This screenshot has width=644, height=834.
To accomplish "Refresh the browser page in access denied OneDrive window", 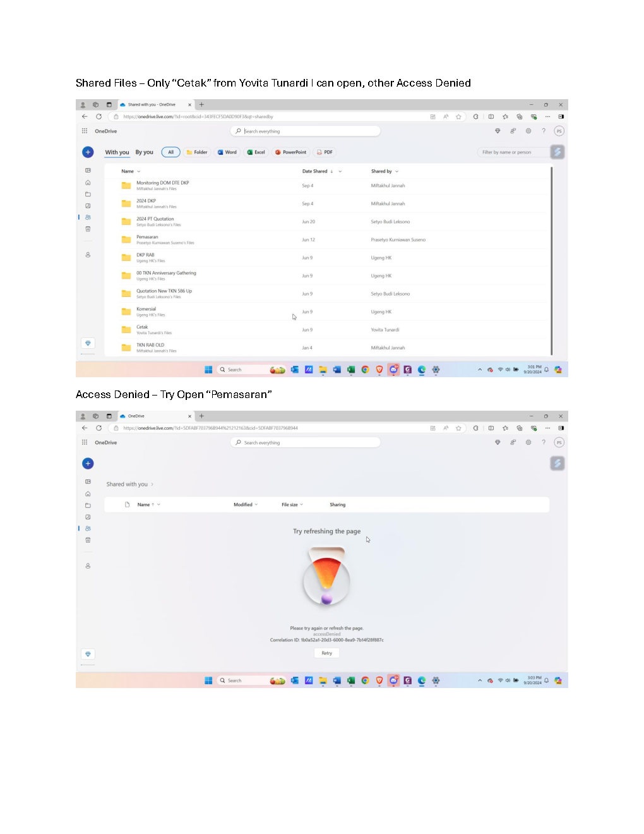I will point(98,428).
